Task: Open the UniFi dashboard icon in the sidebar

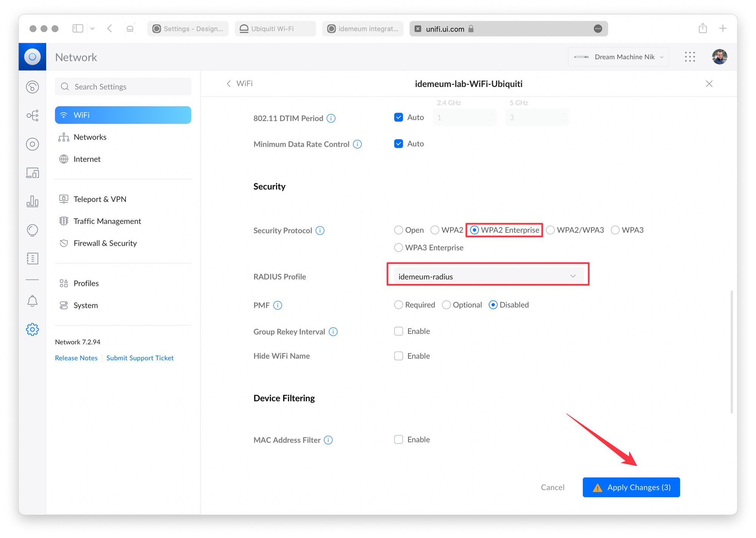Action: [33, 87]
